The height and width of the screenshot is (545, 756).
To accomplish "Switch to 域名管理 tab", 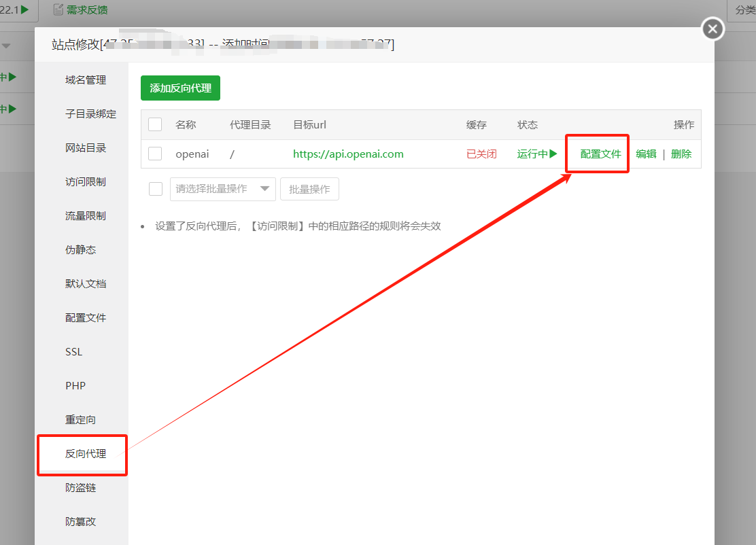I will coord(86,80).
